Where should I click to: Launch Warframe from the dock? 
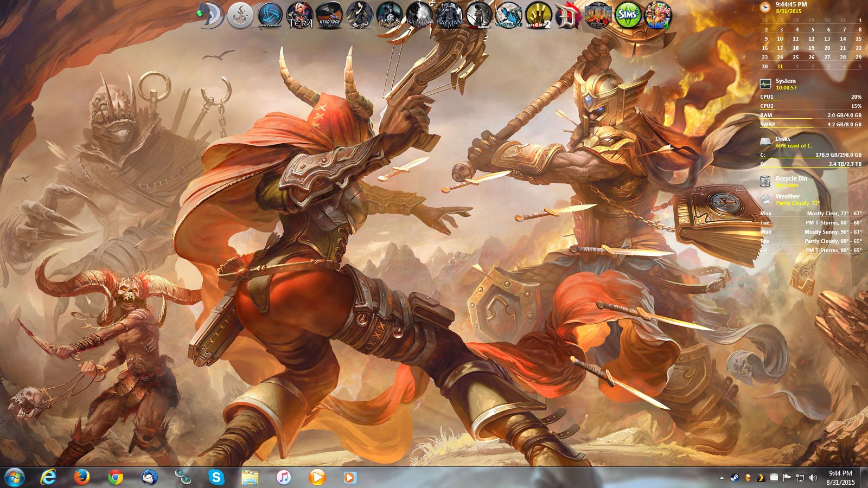(x=508, y=15)
